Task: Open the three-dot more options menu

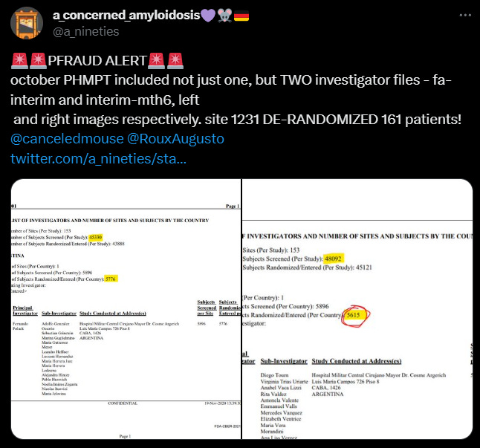Action: pyautogui.click(x=465, y=15)
